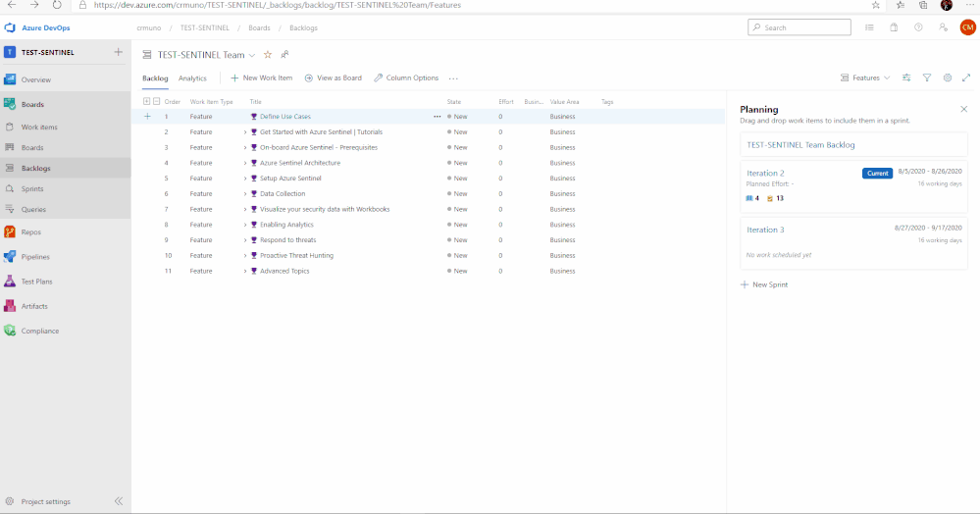Click the team members icon next to the star
Image resolution: width=980 pixels, height=514 pixels.
[284, 54]
